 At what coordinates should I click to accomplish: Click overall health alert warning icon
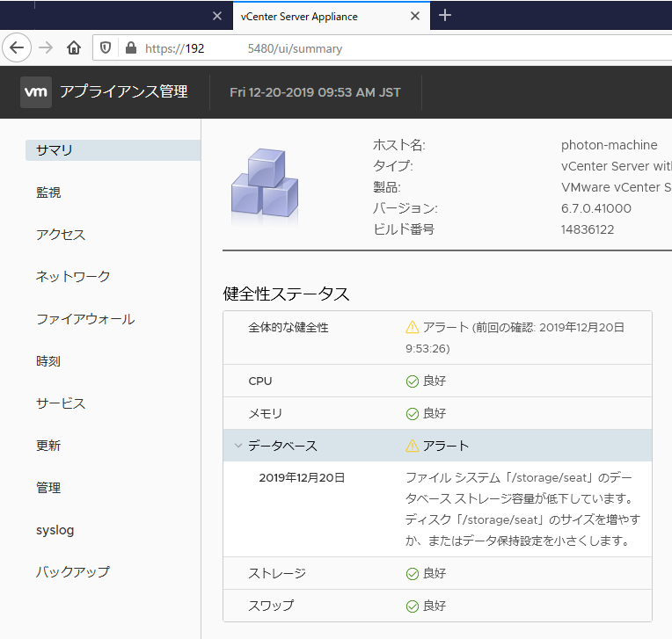tap(413, 327)
